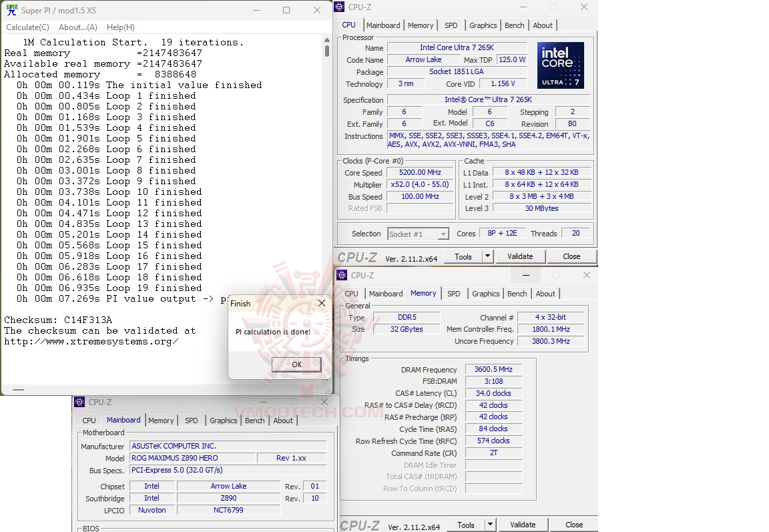Close the Finish dialog with X
The image size is (769, 532).
(x=322, y=303)
